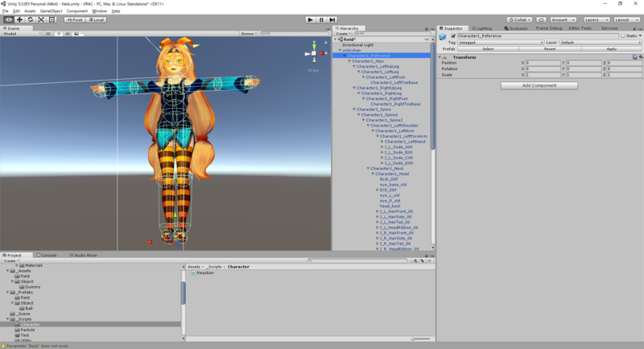This screenshot has height=349, width=644.
Task: Click the Step frame button
Action: [332, 19]
